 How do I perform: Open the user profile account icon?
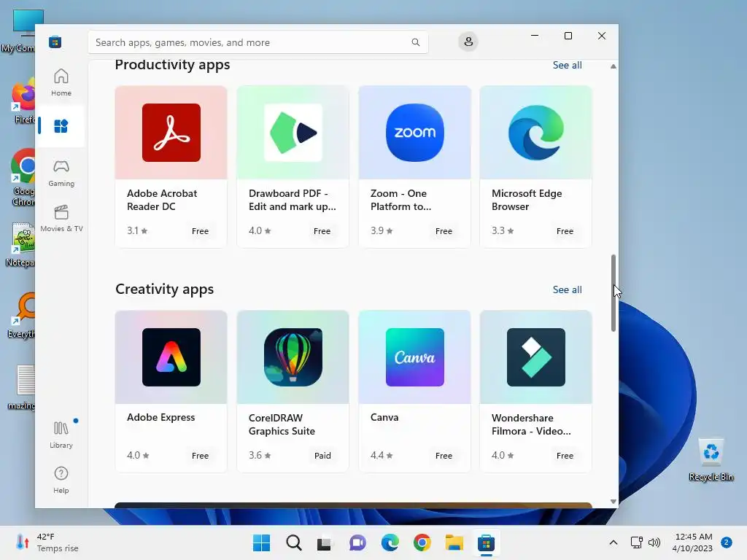[468, 42]
